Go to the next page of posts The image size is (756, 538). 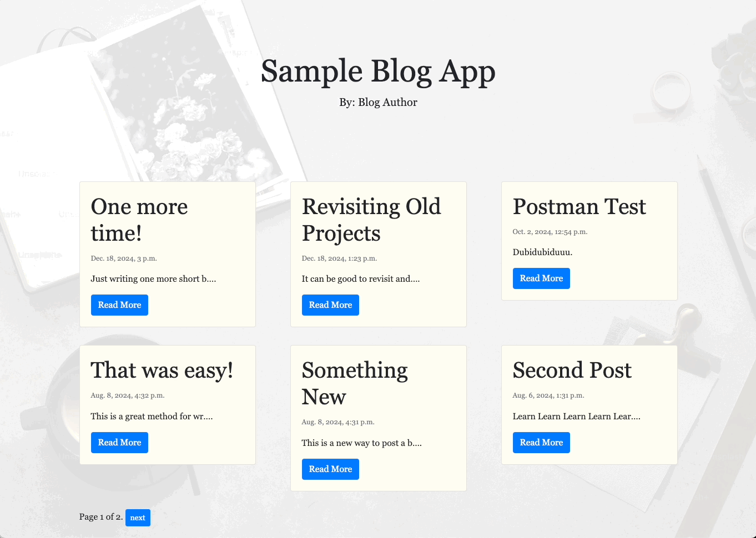pos(138,517)
